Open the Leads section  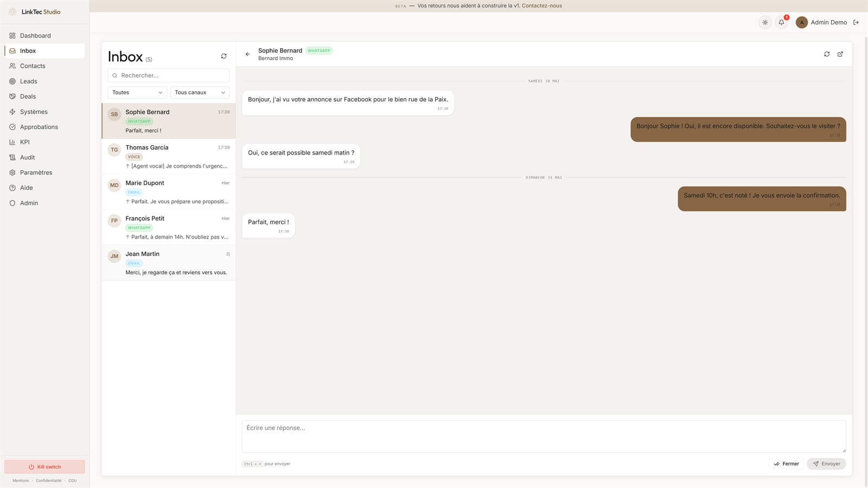point(44,81)
